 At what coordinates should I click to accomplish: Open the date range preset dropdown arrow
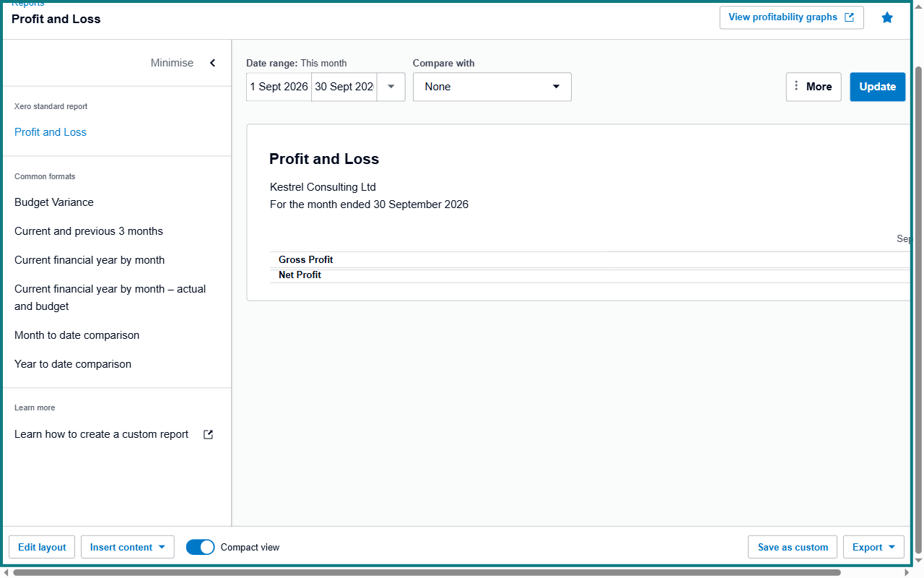(x=391, y=87)
